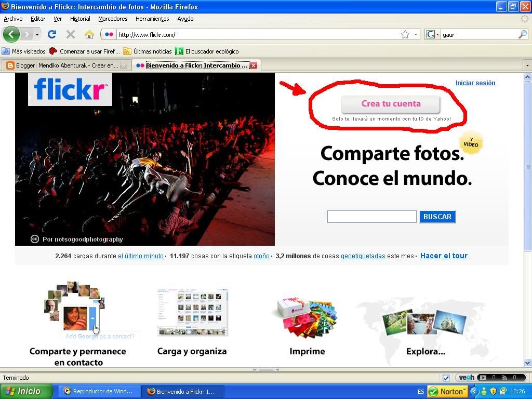Click the search magnifier icon in search bar
Image resolution: width=532 pixels, height=399 pixels.
(x=522, y=34)
